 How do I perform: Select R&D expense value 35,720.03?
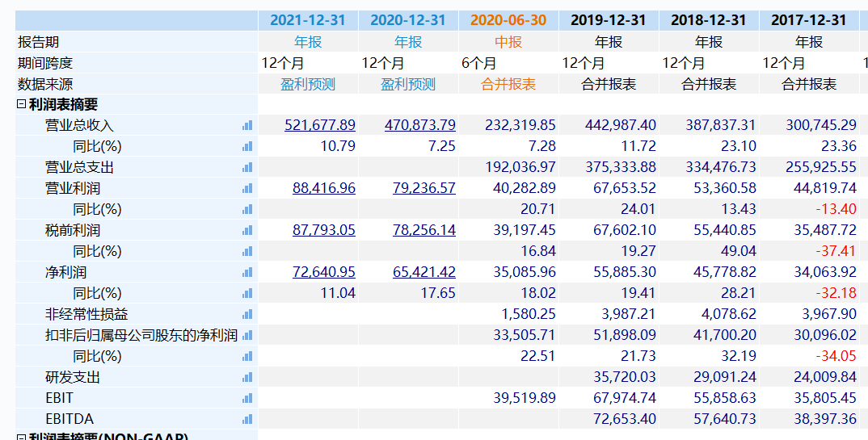point(625,377)
